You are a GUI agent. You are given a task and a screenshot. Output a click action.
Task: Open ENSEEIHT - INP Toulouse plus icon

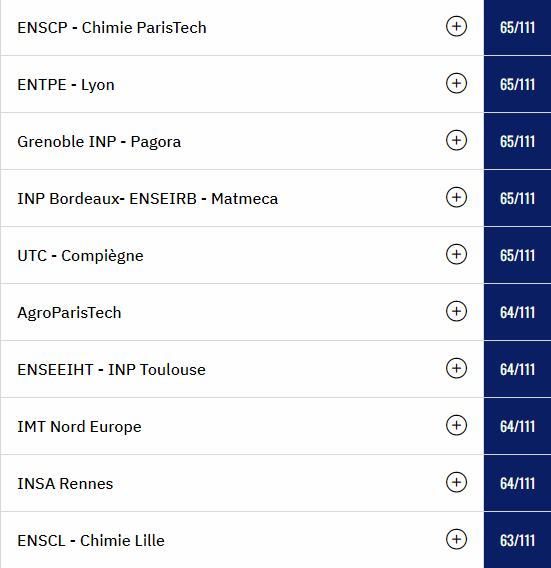click(456, 368)
